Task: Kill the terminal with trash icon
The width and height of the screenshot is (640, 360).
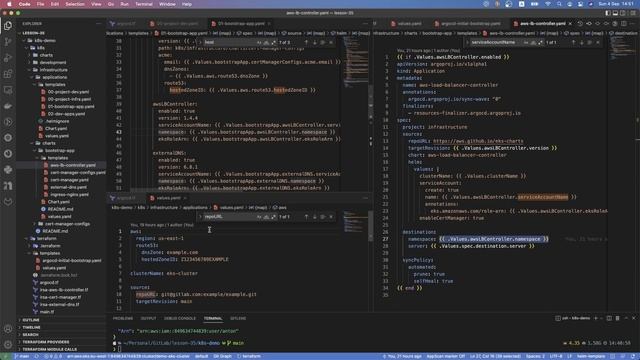Action: (618, 318)
